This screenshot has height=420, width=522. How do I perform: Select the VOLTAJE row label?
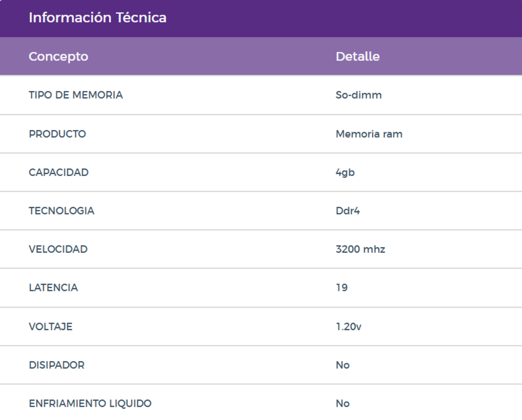(x=51, y=327)
